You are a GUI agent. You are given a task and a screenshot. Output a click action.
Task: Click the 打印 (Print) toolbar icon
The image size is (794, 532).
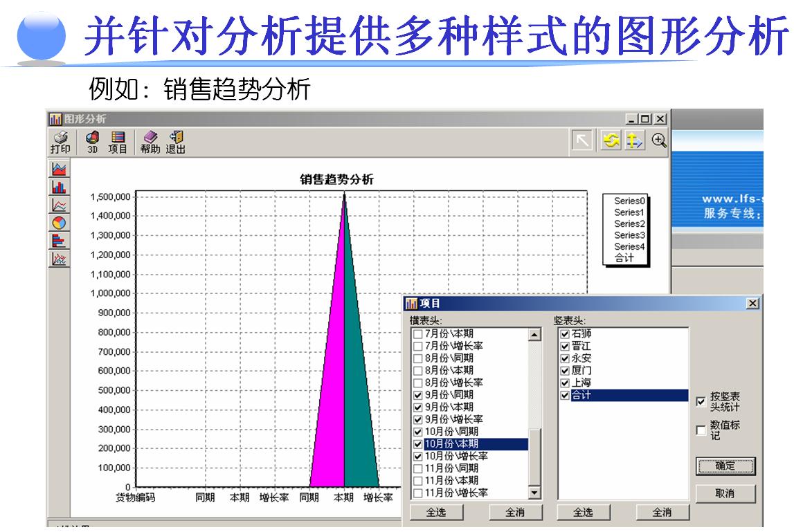tap(60, 138)
